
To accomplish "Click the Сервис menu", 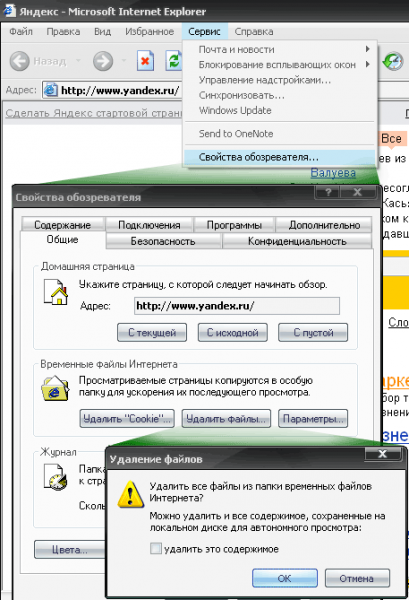I will point(204,31).
